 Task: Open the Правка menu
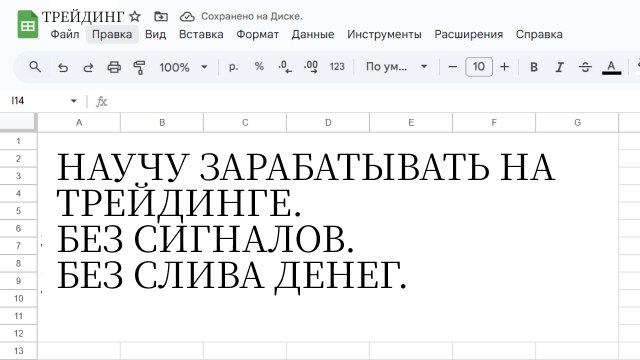pos(112,34)
